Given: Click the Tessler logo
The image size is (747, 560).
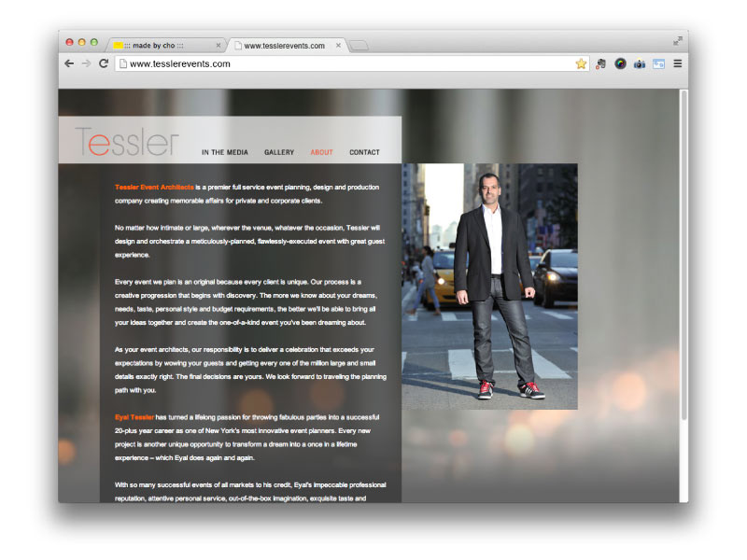Looking at the screenshot, I should (x=127, y=142).
